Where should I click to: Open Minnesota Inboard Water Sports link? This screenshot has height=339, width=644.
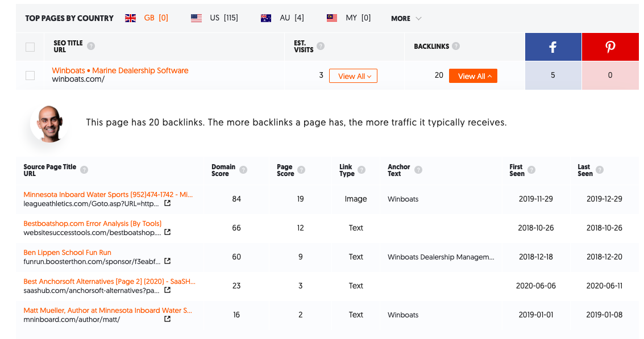pyautogui.click(x=108, y=195)
